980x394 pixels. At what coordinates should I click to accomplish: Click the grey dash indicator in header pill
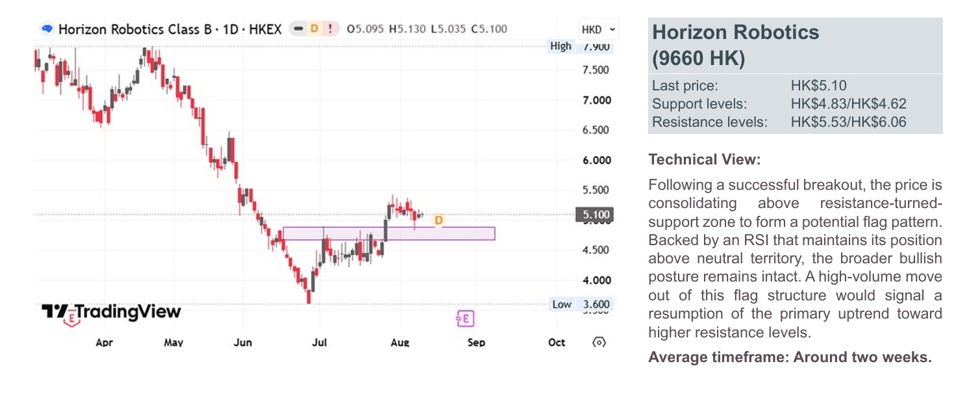point(298,29)
